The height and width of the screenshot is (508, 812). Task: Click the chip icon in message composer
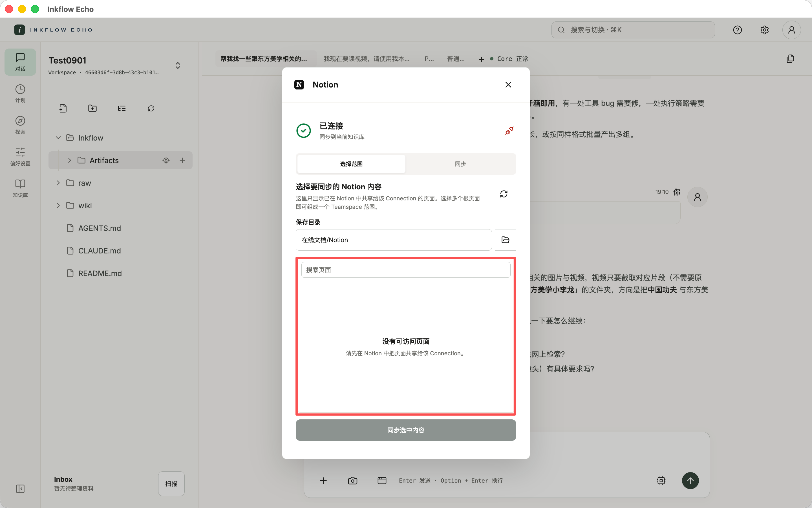[x=661, y=480]
